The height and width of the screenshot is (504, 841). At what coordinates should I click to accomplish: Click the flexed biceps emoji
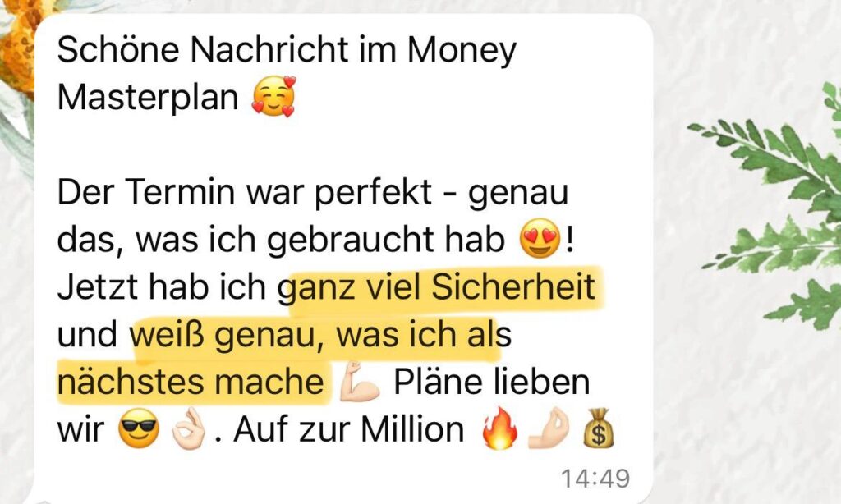[360, 382]
